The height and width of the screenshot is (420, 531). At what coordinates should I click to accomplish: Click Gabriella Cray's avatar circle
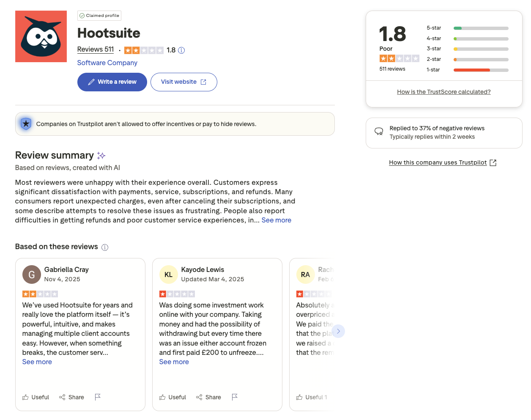pos(31,275)
